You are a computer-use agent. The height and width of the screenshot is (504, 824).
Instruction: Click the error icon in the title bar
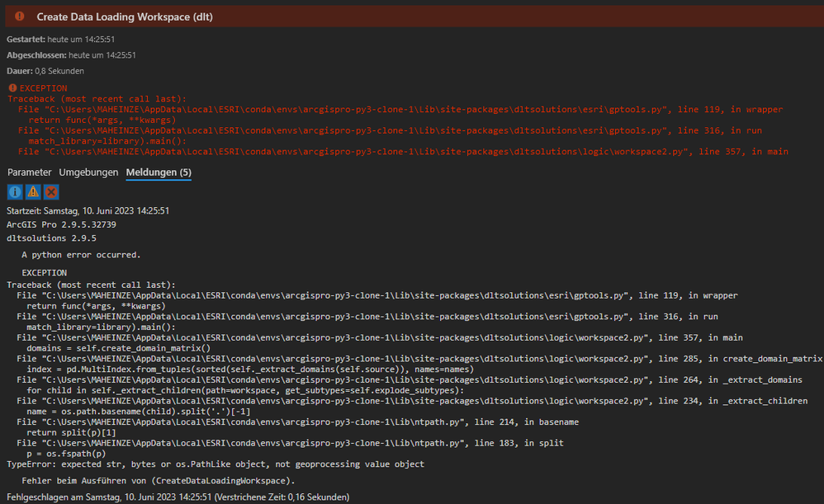tap(20, 16)
